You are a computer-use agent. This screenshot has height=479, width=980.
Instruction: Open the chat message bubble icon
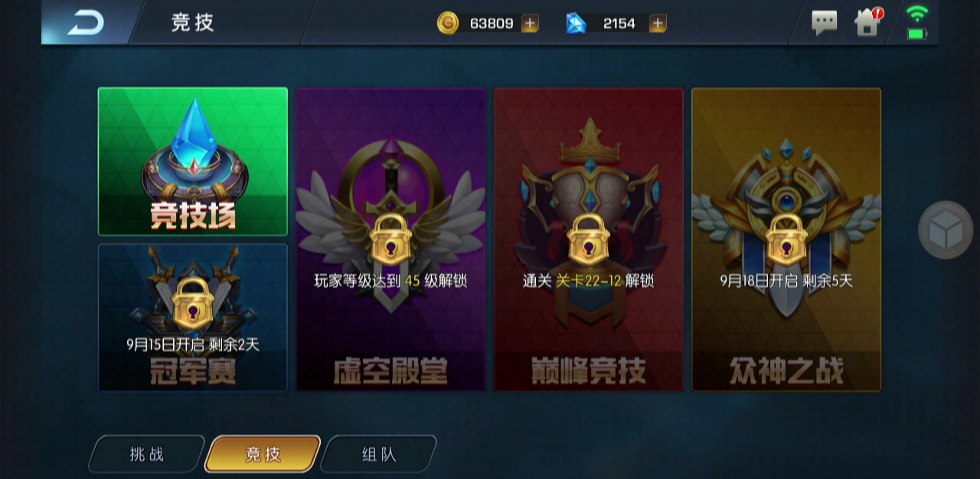824,23
